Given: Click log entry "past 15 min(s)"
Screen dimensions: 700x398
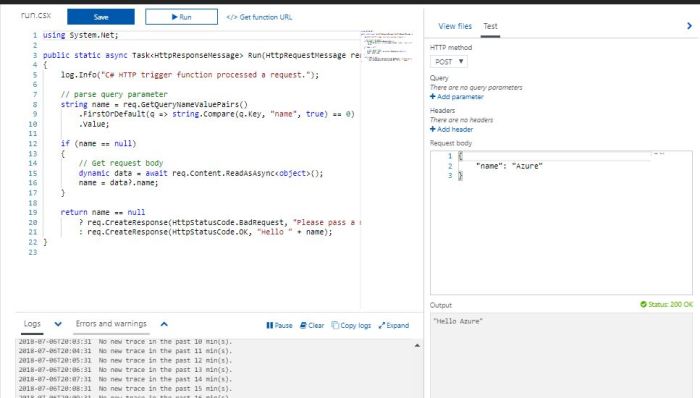Looking at the screenshot, I should [x=125, y=389].
